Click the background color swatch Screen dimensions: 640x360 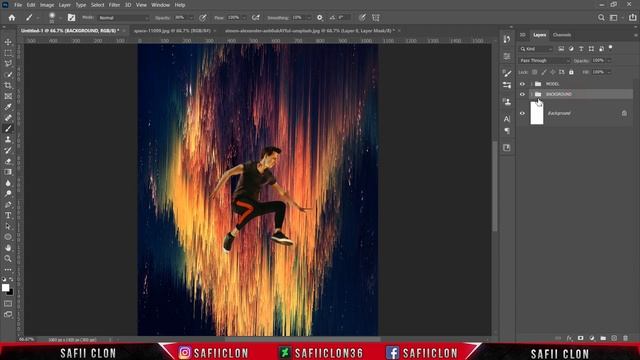pyautogui.click(x=10, y=292)
